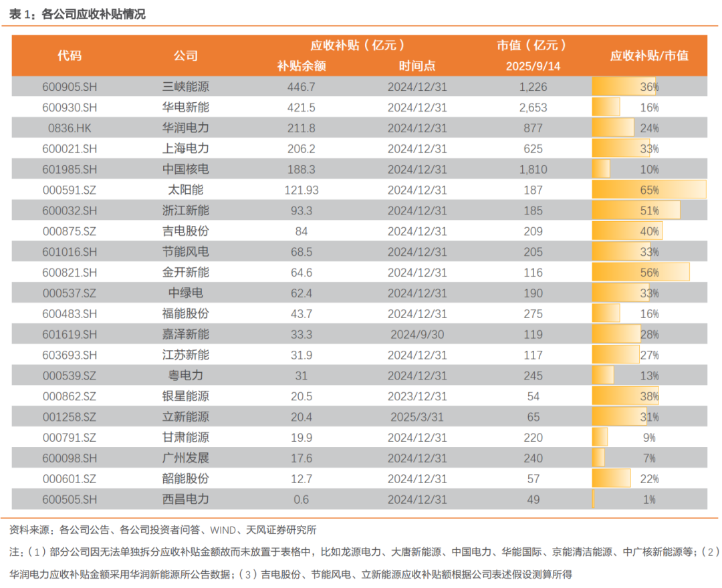The image size is (722, 588).
Task: Click the 2025/9/14 date sub-header
Action: pos(533,66)
